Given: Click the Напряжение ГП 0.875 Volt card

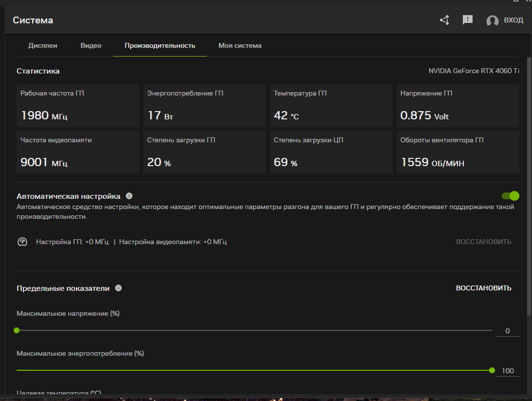Looking at the screenshot, I should point(458,106).
